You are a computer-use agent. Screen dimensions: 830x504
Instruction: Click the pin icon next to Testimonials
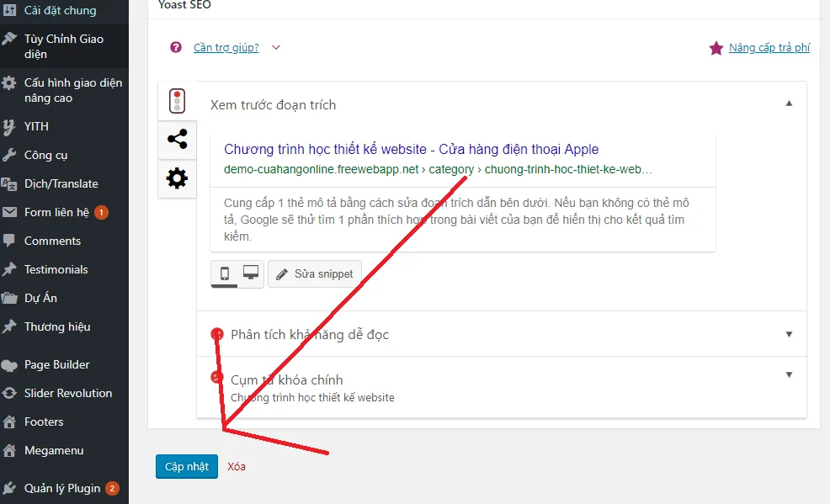coord(9,269)
